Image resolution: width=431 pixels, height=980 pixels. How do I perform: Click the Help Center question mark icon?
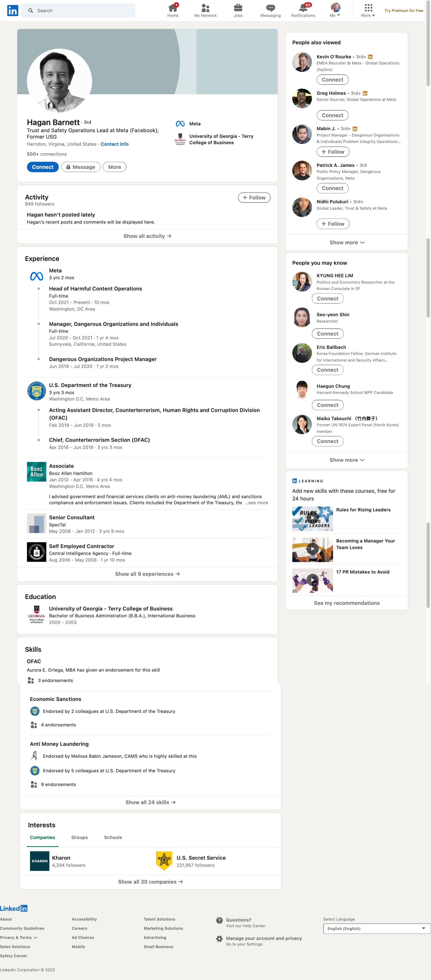(219, 921)
